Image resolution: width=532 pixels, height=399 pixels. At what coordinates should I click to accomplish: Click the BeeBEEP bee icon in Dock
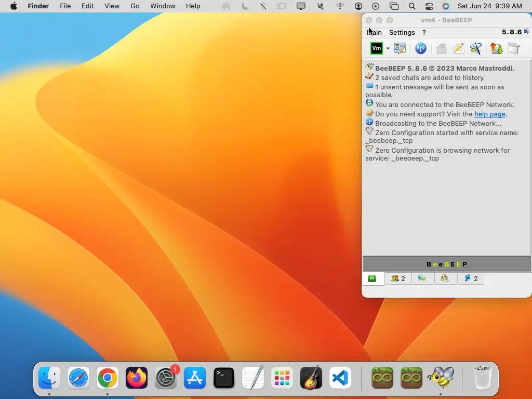tap(441, 378)
